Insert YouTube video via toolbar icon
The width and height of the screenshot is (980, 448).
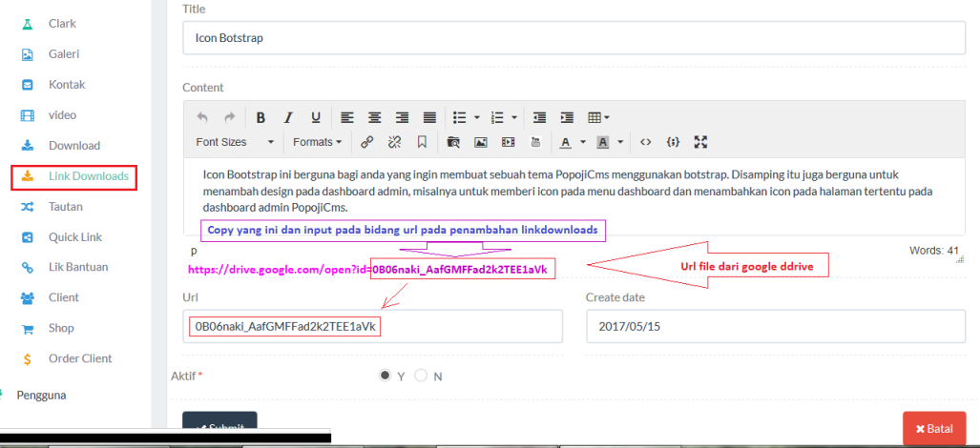(x=535, y=142)
